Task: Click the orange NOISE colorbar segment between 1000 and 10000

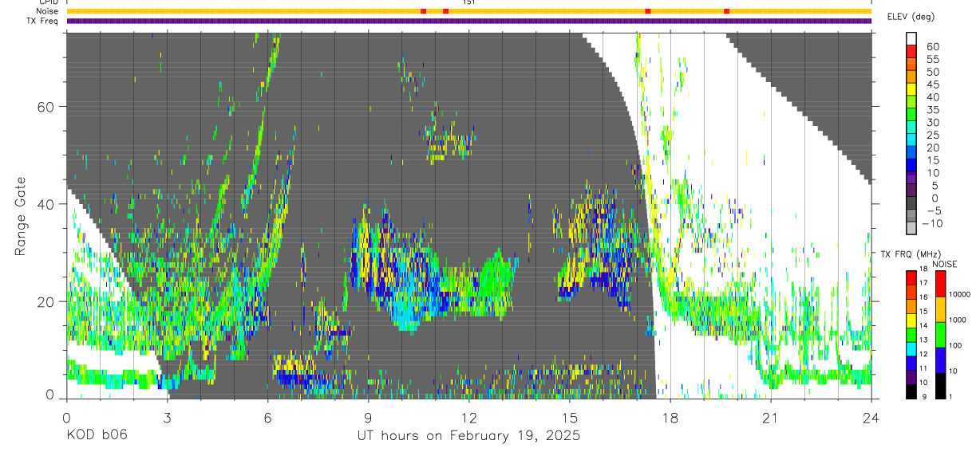Action: coord(941,309)
